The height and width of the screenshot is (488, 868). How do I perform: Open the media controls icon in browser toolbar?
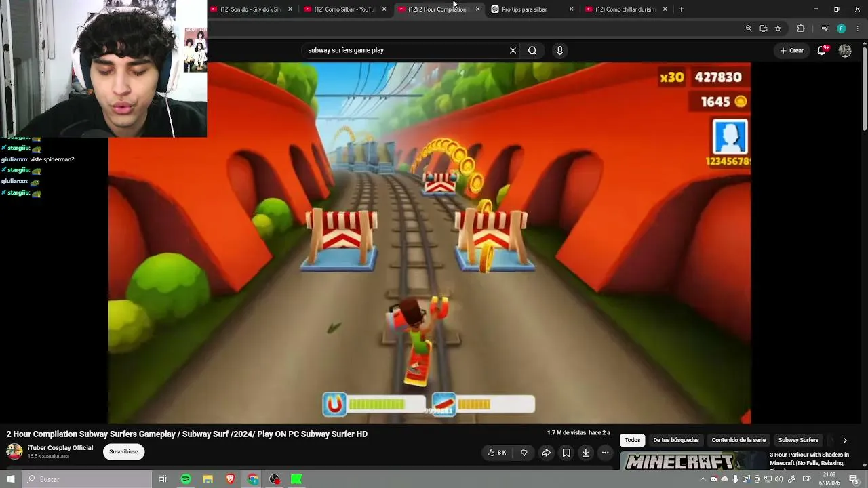[x=825, y=28]
